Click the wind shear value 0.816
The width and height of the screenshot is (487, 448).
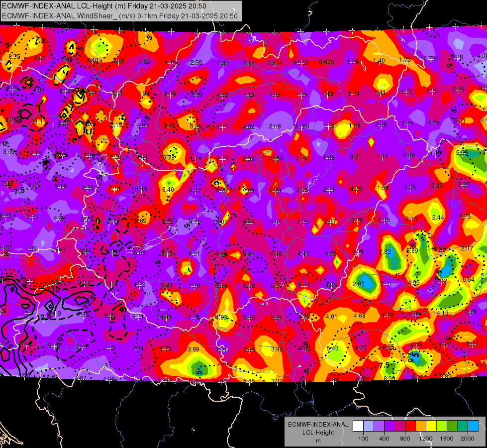165,381
